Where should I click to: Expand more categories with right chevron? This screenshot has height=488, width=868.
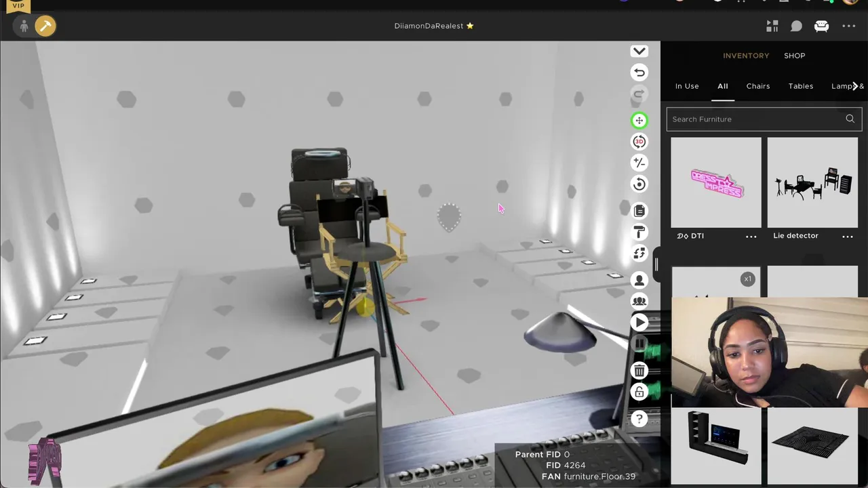click(x=856, y=86)
